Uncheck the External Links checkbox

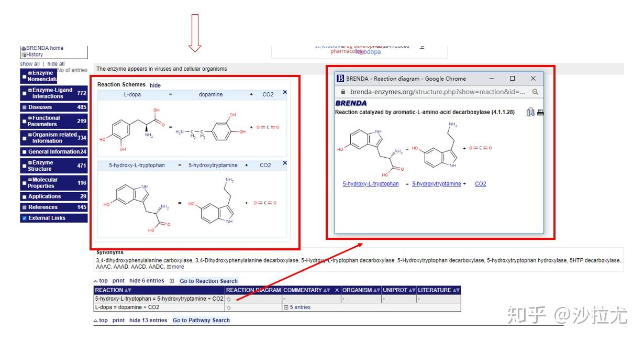point(23,217)
